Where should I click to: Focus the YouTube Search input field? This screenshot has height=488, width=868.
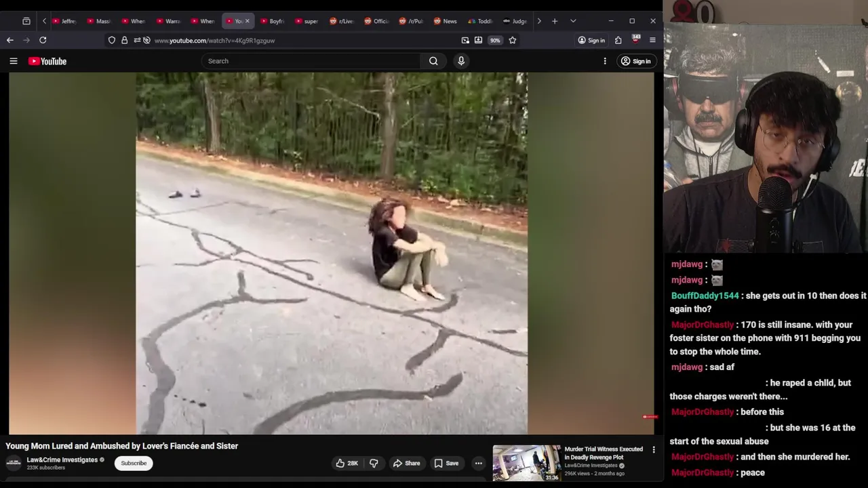311,61
